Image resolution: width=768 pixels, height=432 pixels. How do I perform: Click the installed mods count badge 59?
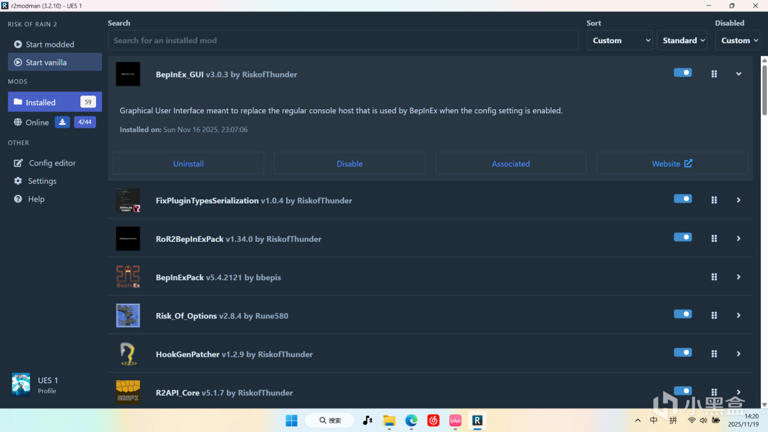(88, 102)
